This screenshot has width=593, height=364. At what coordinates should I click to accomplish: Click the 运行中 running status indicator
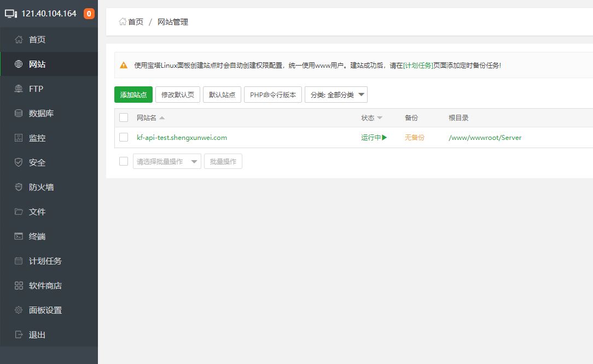373,138
